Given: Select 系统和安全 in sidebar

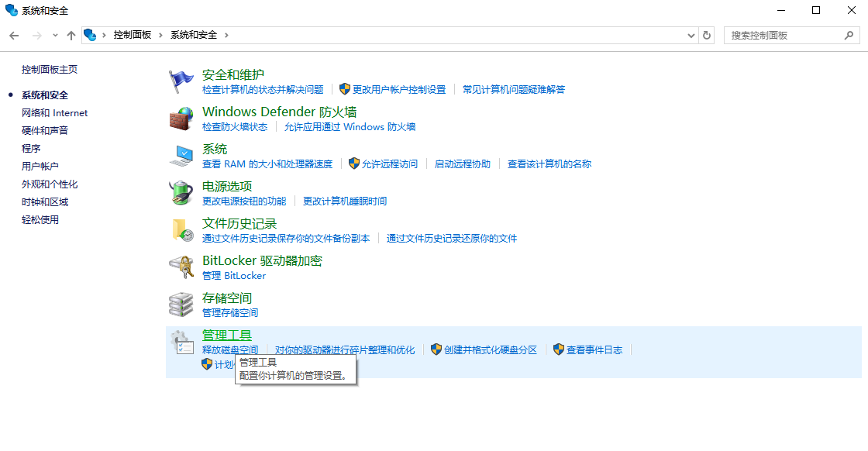Looking at the screenshot, I should (x=45, y=95).
